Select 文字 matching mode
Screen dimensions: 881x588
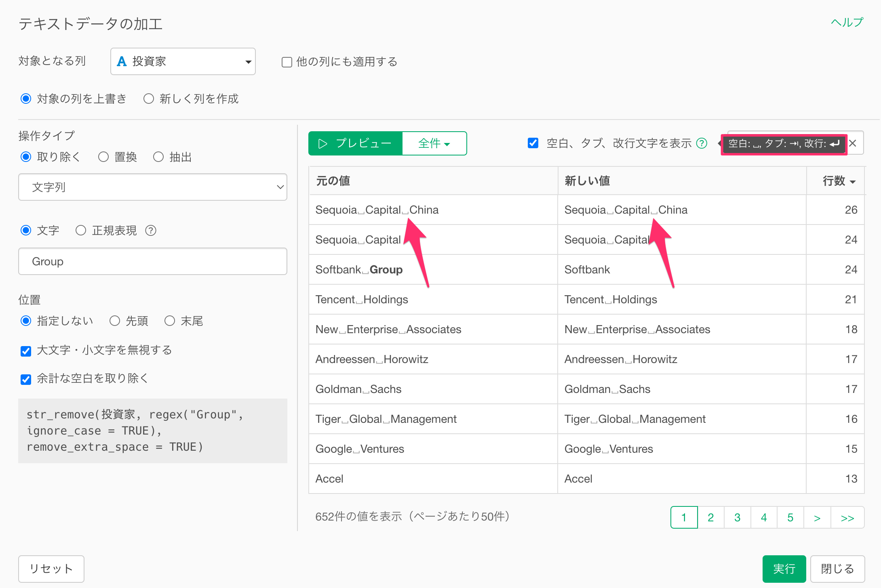pyautogui.click(x=26, y=230)
